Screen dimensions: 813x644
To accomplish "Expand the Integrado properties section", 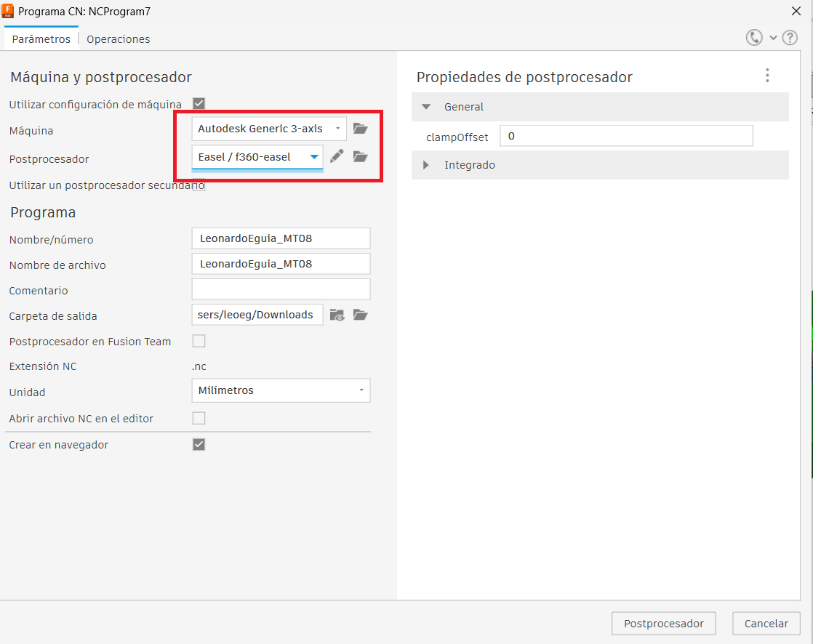I will (x=426, y=165).
